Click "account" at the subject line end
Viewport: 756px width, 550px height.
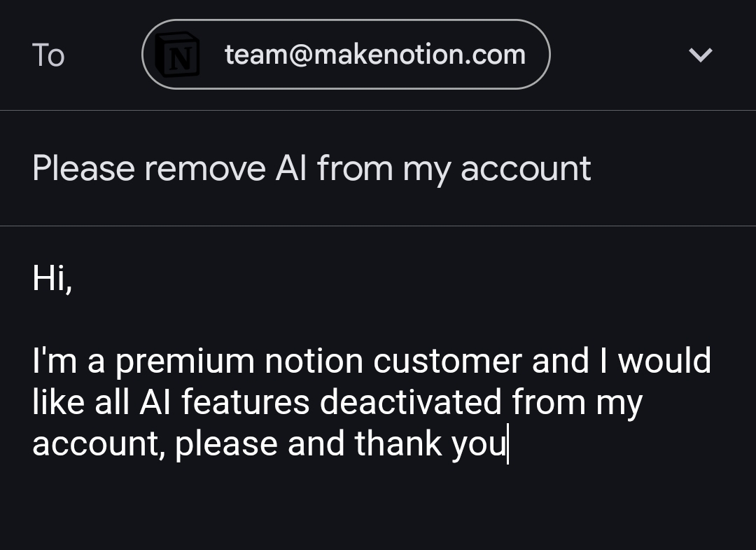(x=525, y=169)
